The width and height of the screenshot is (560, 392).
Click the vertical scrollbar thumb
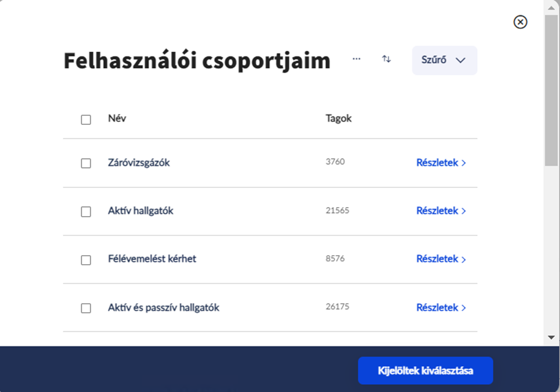pos(552,90)
